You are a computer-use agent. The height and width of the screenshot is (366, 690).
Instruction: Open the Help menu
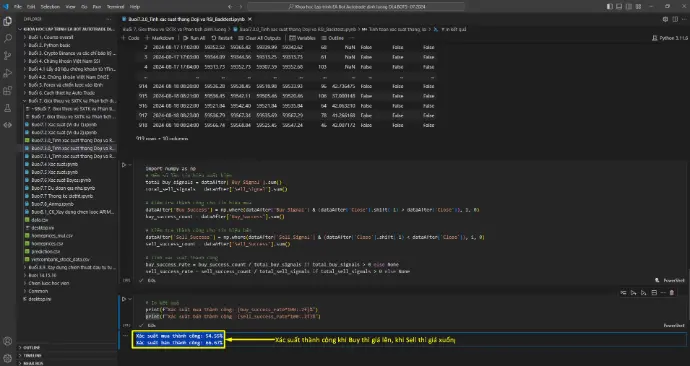[135, 7]
